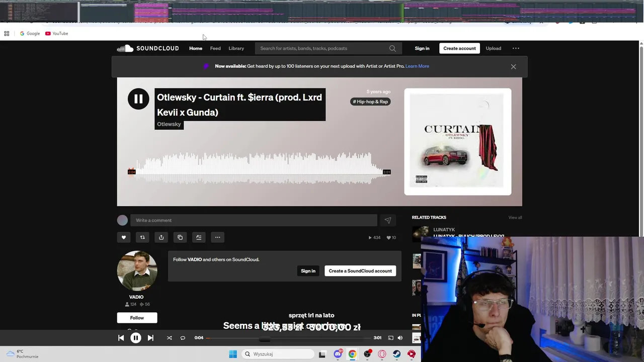Open the VADIO profile avatar

click(137, 270)
